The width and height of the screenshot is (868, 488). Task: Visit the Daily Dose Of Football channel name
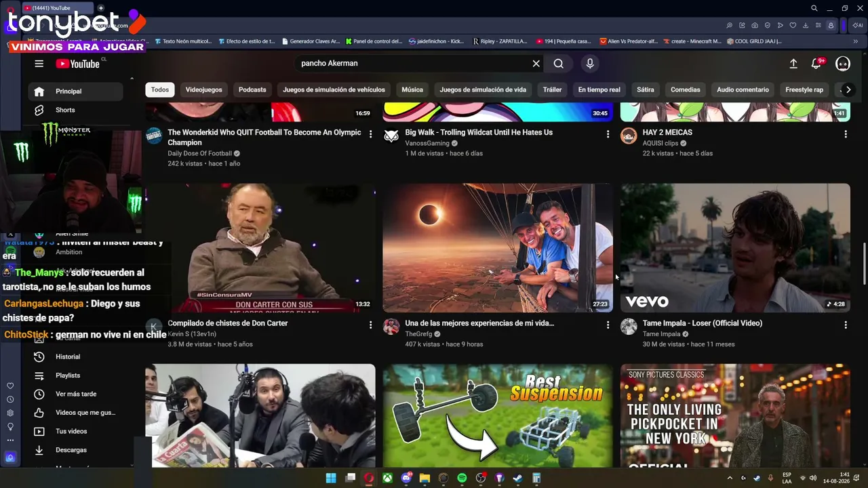(x=200, y=154)
